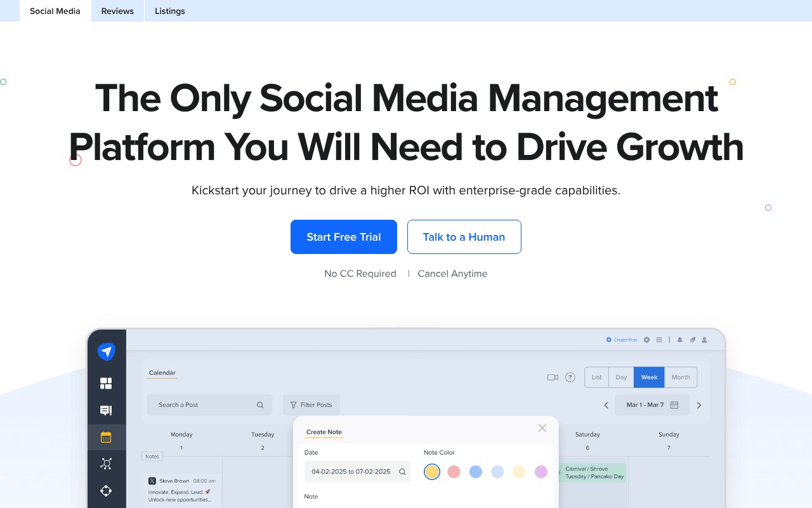Image resolution: width=812 pixels, height=508 pixels.
Task: Open the help question mark icon
Action: click(570, 377)
